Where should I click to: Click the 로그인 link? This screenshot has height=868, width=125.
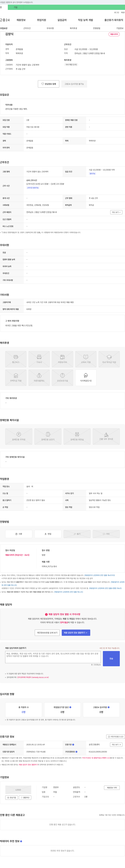point(117,12)
